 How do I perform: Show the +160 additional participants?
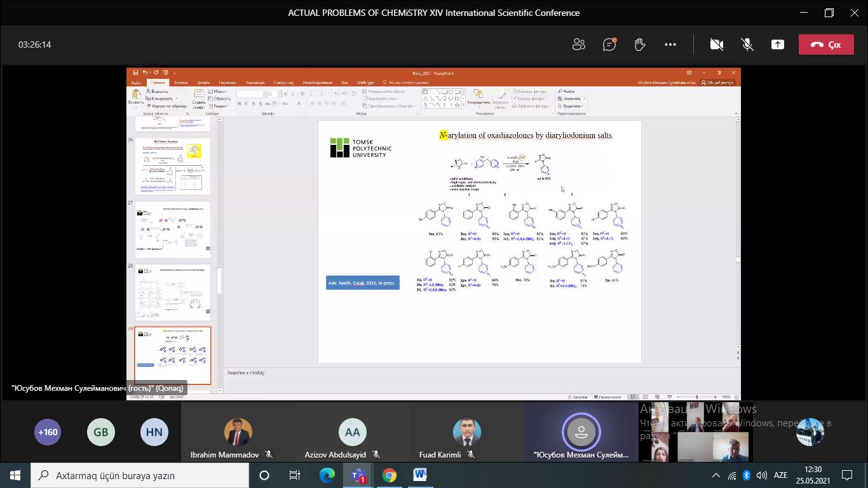click(x=48, y=432)
